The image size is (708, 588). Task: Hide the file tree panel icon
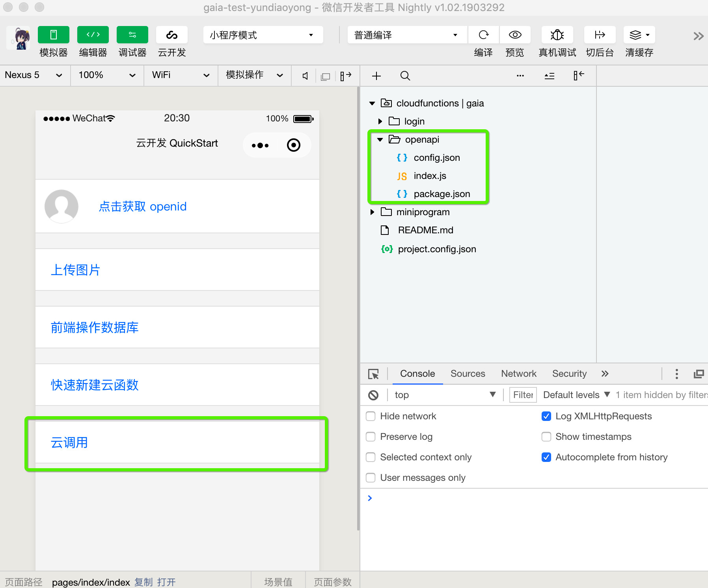point(579,75)
